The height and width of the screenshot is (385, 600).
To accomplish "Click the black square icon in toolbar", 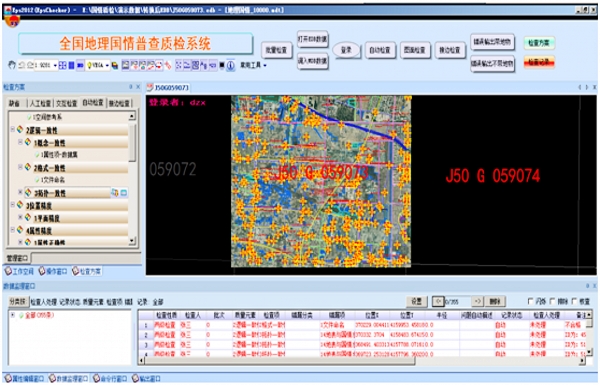I will coord(222,65).
